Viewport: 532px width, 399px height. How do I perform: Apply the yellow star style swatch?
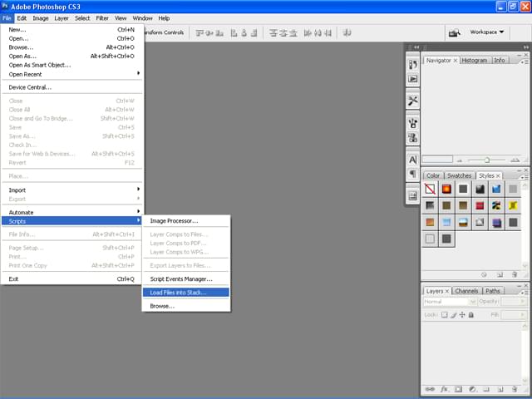513,205
